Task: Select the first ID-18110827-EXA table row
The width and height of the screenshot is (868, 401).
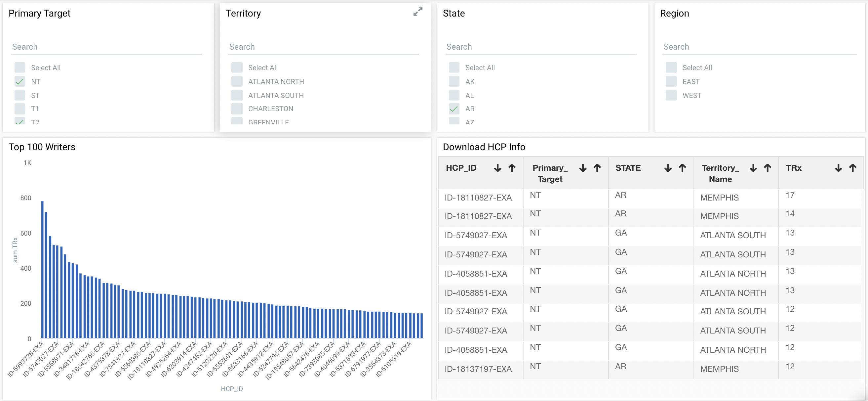Action: pos(478,198)
